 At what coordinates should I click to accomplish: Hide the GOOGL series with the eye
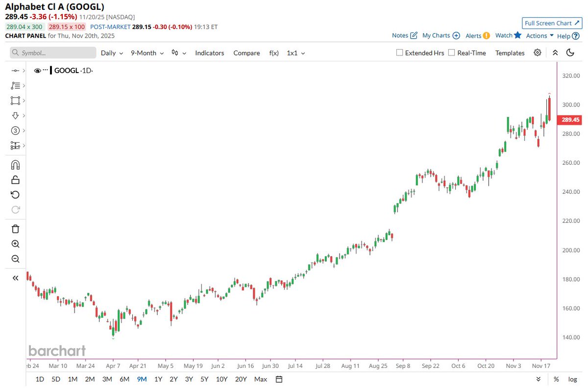click(38, 71)
